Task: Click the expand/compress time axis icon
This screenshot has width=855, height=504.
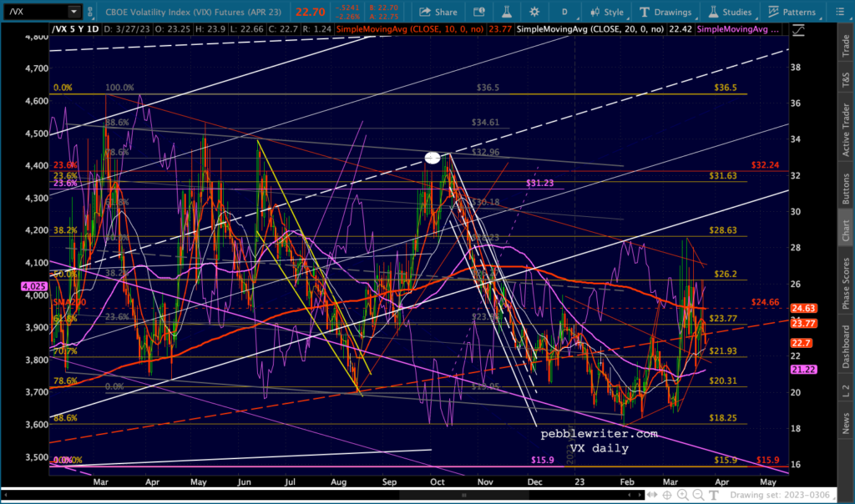Action: point(652,495)
